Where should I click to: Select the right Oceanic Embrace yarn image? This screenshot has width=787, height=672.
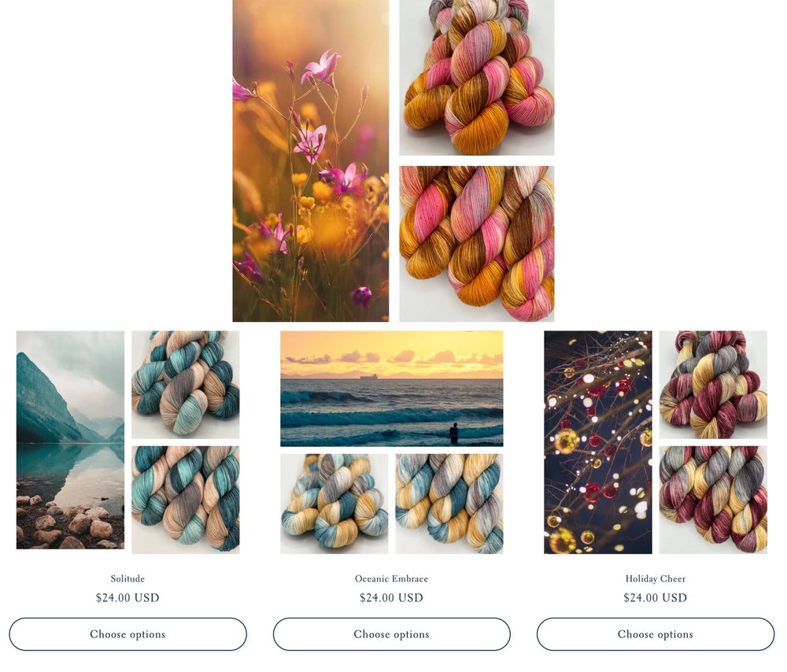coord(449,504)
